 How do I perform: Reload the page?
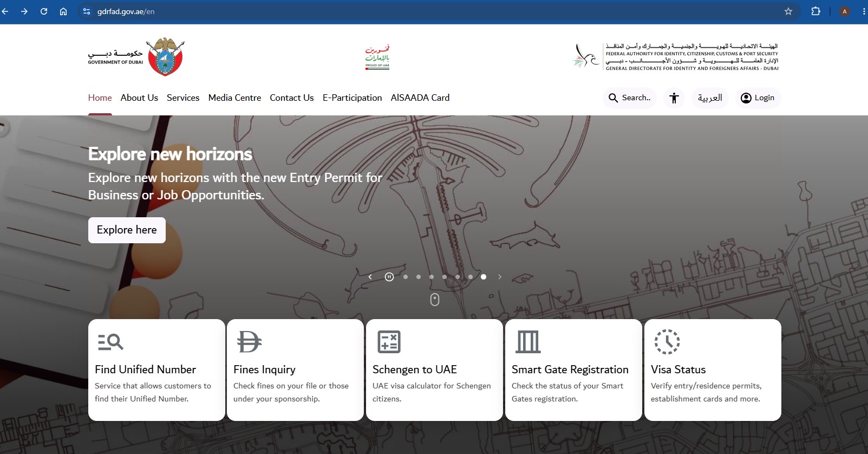44,11
